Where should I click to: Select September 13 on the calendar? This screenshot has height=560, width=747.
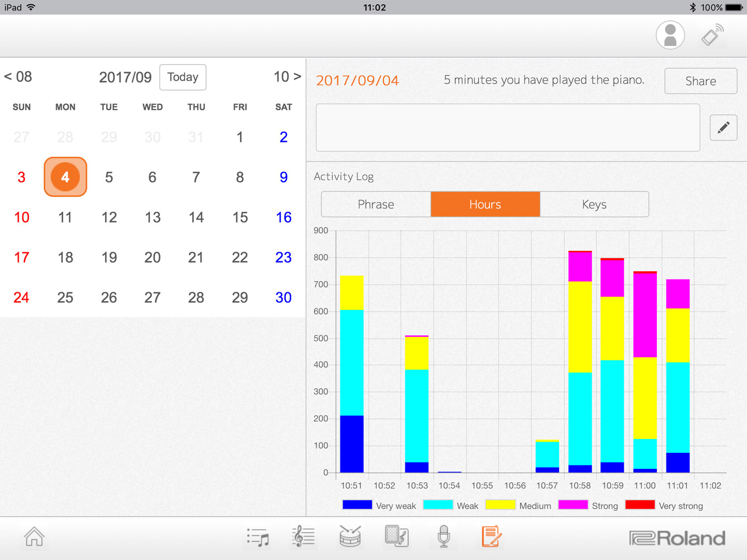point(153,217)
